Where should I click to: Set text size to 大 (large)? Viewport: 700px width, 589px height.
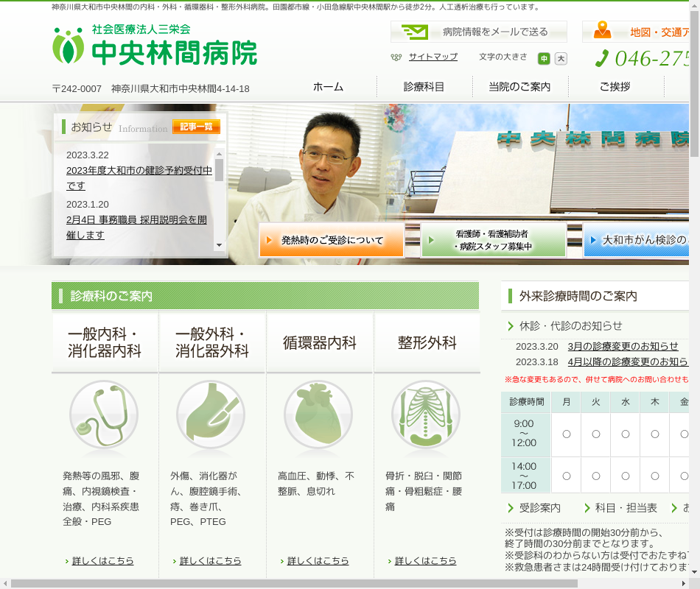(561, 58)
